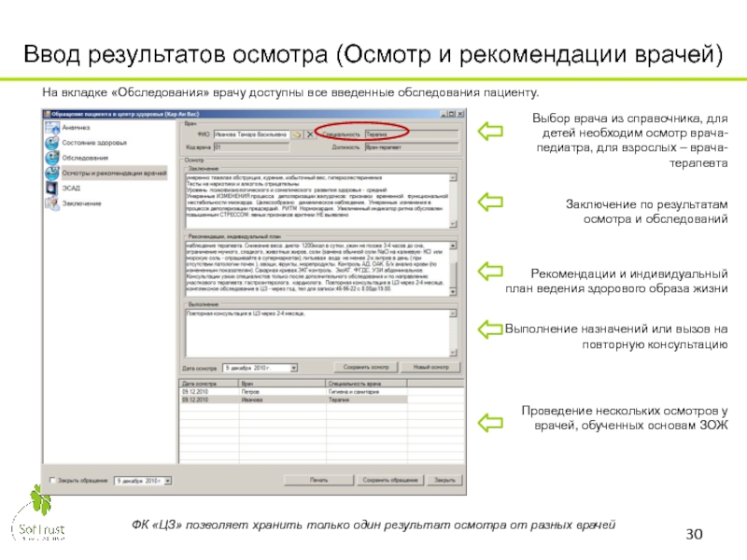
Task: Sort by the Специальность врача column header
Action: pyautogui.click(x=366, y=384)
